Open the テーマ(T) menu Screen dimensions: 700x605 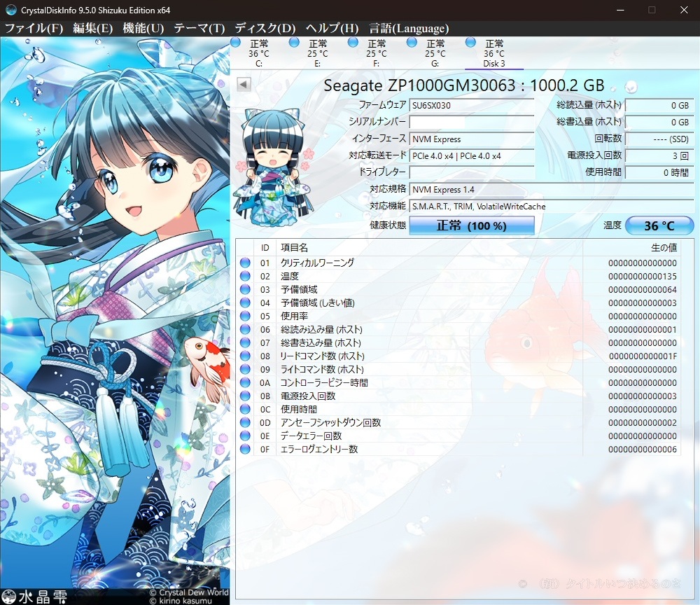tap(199, 28)
